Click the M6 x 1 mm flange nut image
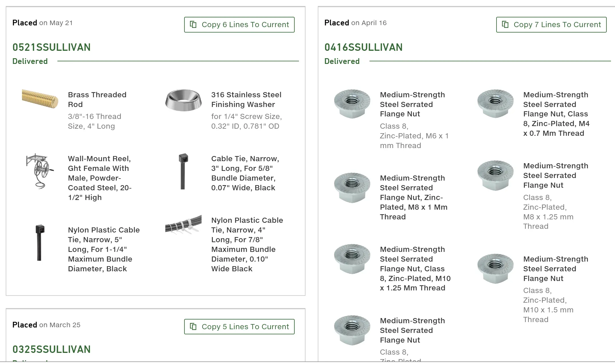Screen dimensions: 615x364 pyautogui.click(x=352, y=104)
